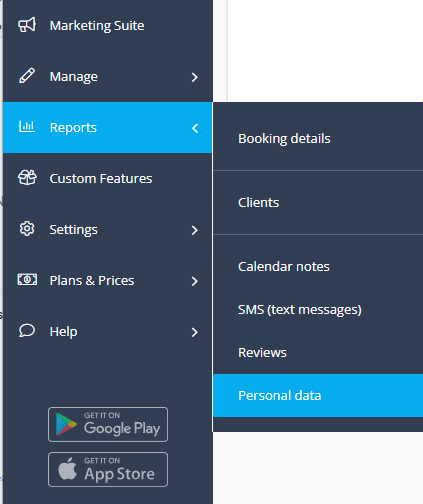Open SMS (text messages) report
The image size is (423, 504).
click(x=318, y=310)
